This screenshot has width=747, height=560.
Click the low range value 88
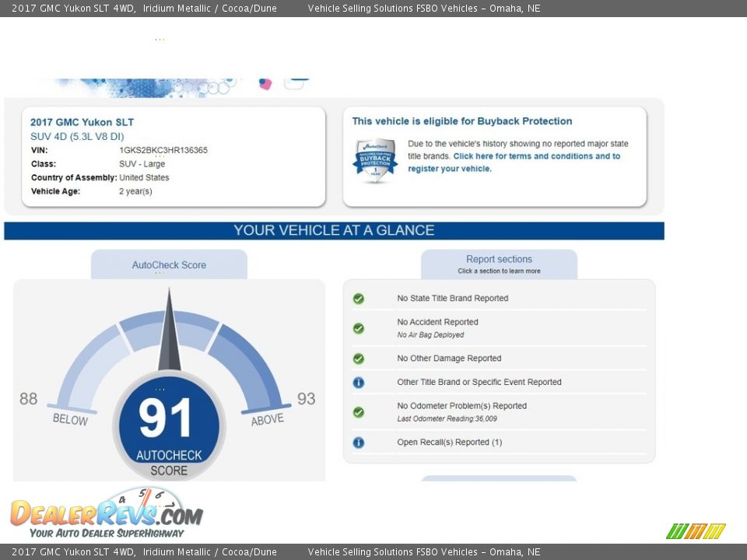28,398
